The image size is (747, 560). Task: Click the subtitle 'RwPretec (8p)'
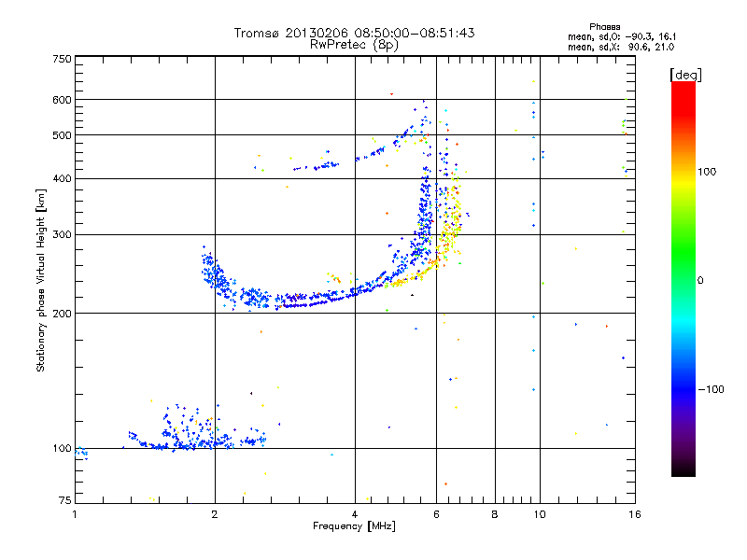tap(354, 45)
